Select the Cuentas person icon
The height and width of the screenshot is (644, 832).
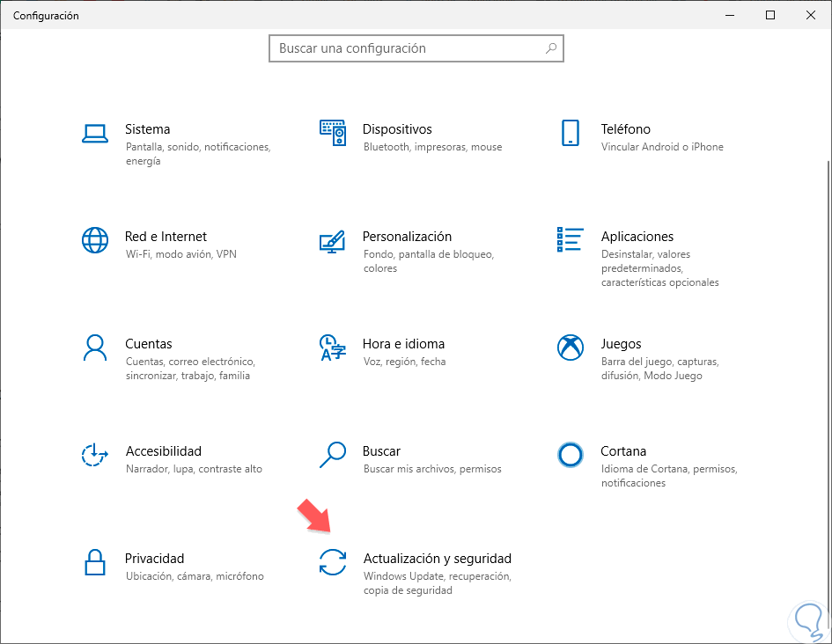[94, 348]
